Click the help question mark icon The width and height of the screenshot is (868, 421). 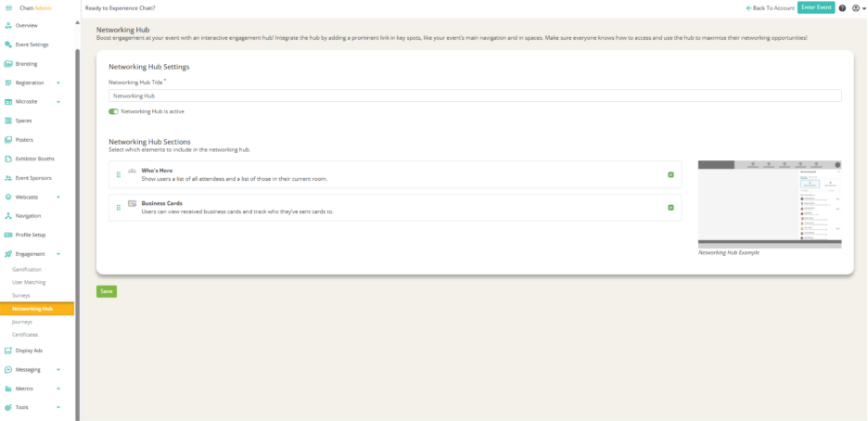pos(842,7)
